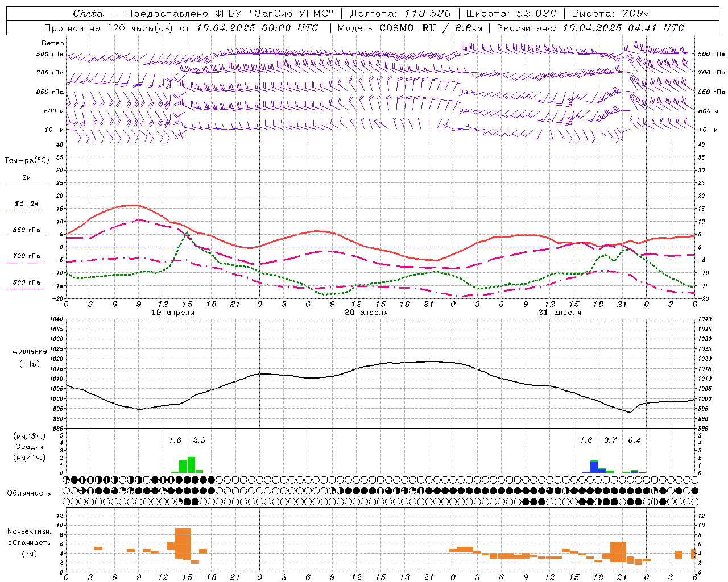
Task: Click the "2м" temperature legend entry
Action: pyautogui.click(x=27, y=177)
